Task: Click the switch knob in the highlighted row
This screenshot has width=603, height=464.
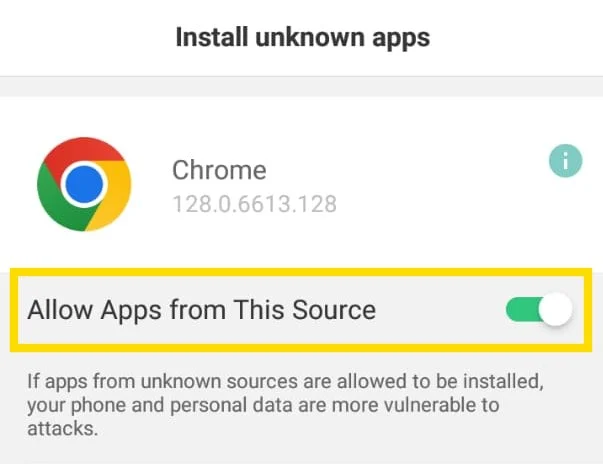Action: 554,310
